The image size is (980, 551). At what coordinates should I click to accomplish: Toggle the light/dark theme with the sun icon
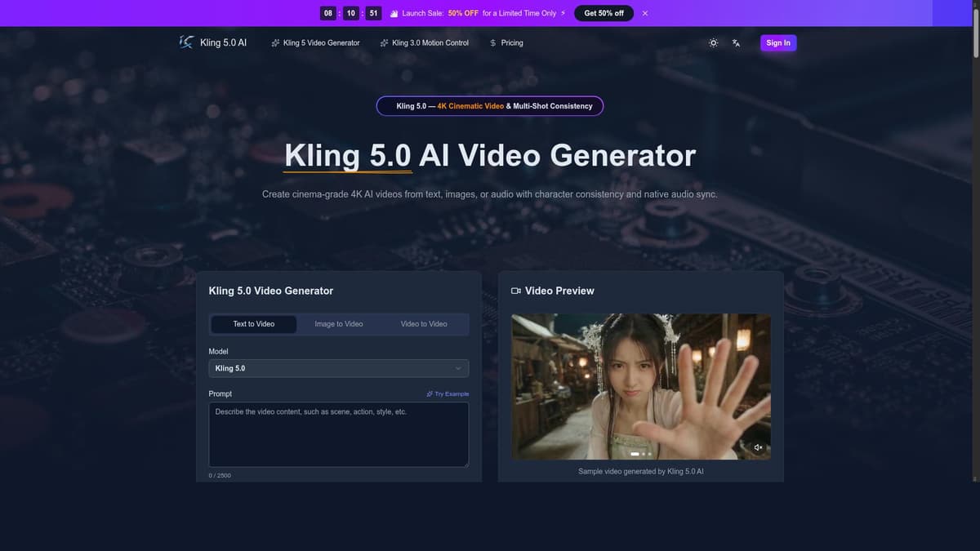712,42
